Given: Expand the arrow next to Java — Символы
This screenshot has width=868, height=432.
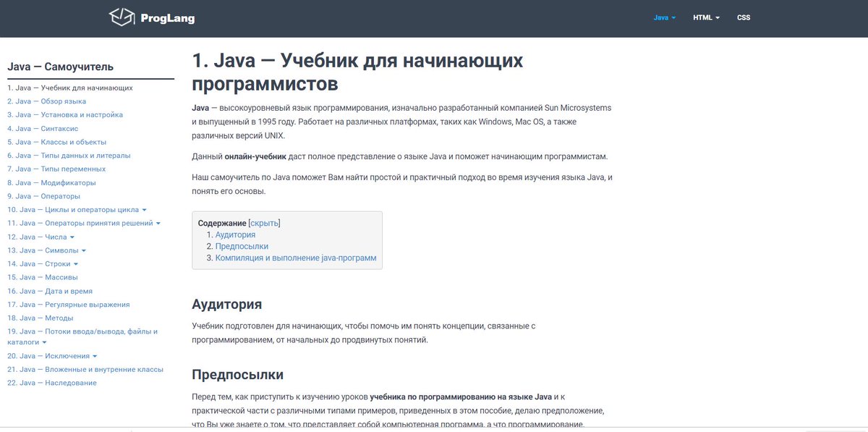Looking at the screenshot, I should click(84, 250).
